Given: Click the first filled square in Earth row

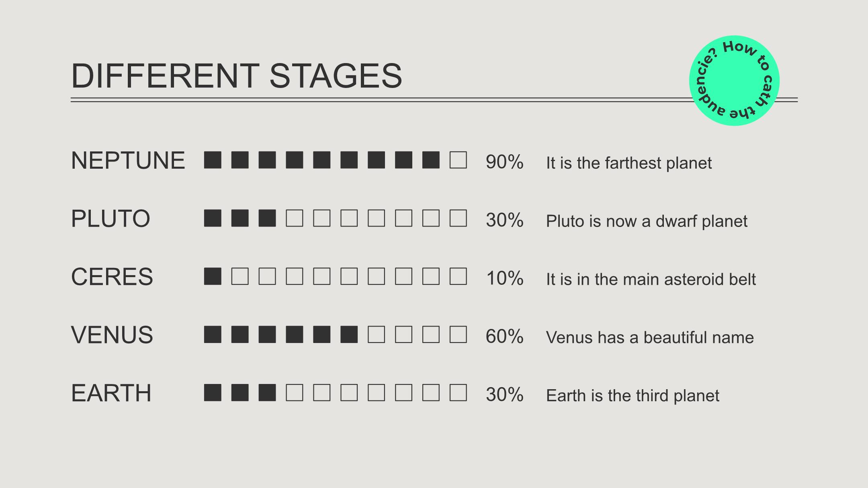Looking at the screenshot, I should [213, 393].
